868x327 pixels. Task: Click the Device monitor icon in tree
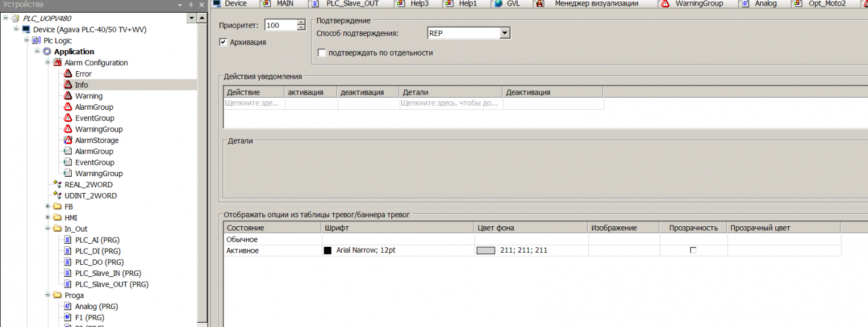pos(26,30)
